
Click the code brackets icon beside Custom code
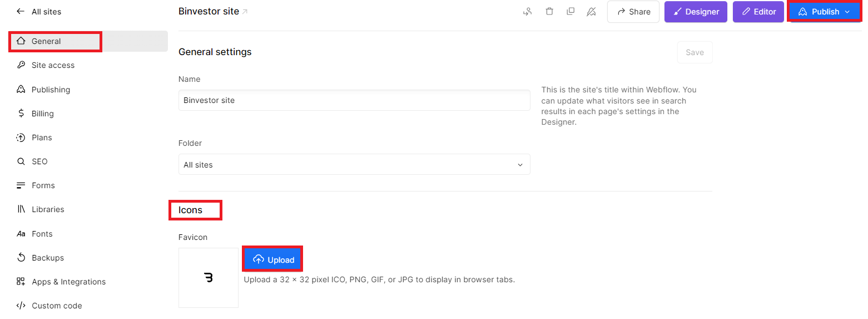tap(21, 306)
